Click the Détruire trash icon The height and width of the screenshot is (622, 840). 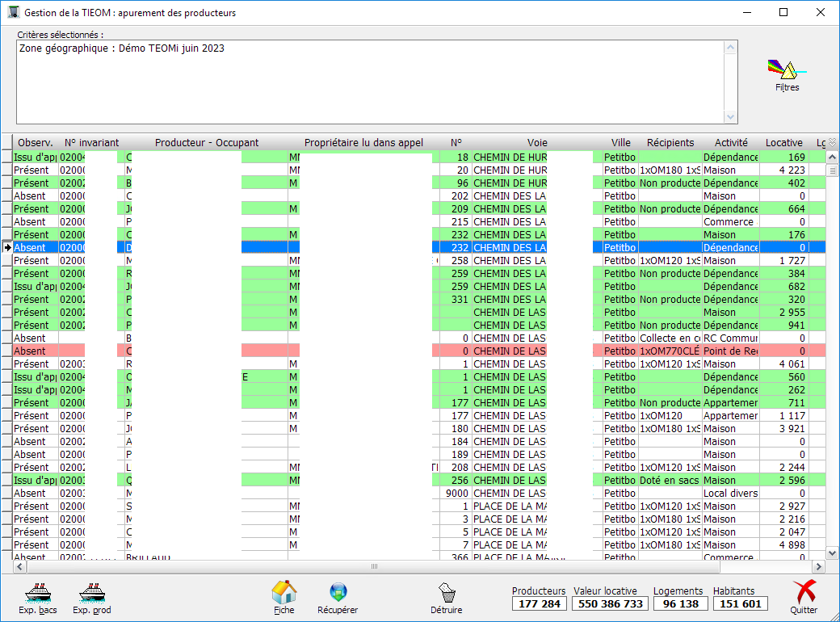tap(447, 593)
